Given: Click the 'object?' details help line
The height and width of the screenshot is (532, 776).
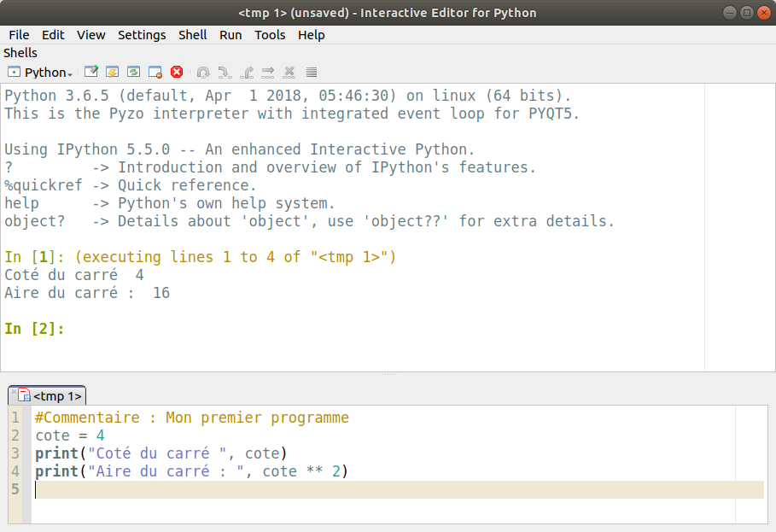Looking at the screenshot, I should [x=309, y=221].
